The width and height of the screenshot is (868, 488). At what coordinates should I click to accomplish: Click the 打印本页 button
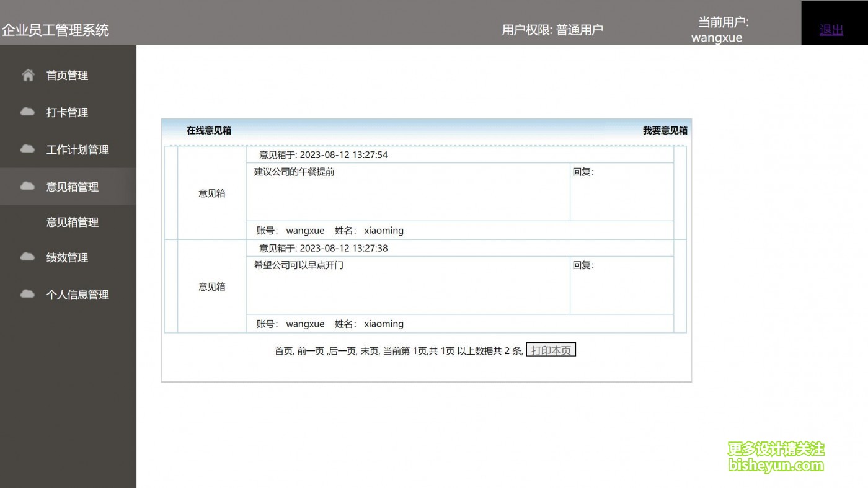click(x=551, y=350)
